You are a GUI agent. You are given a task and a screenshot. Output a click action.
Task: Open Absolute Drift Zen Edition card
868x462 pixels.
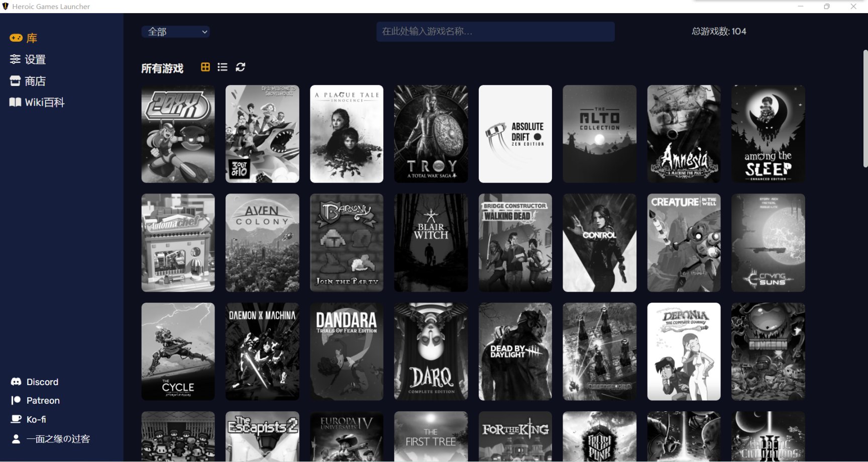[x=515, y=134]
